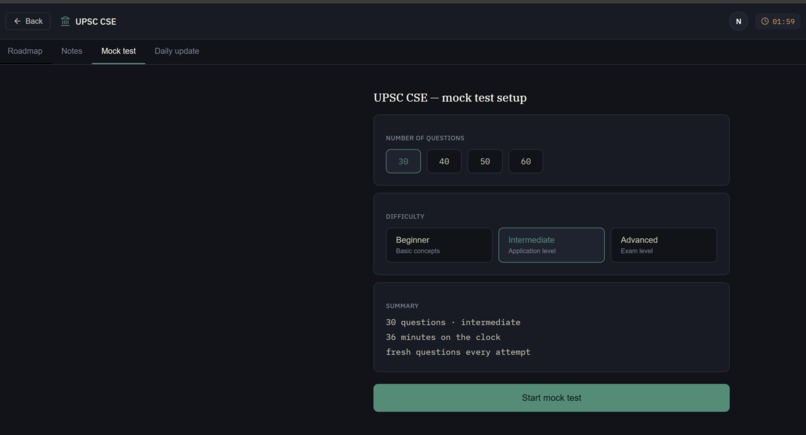Open the N user avatar
The height and width of the screenshot is (435, 806).
point(738,21)
